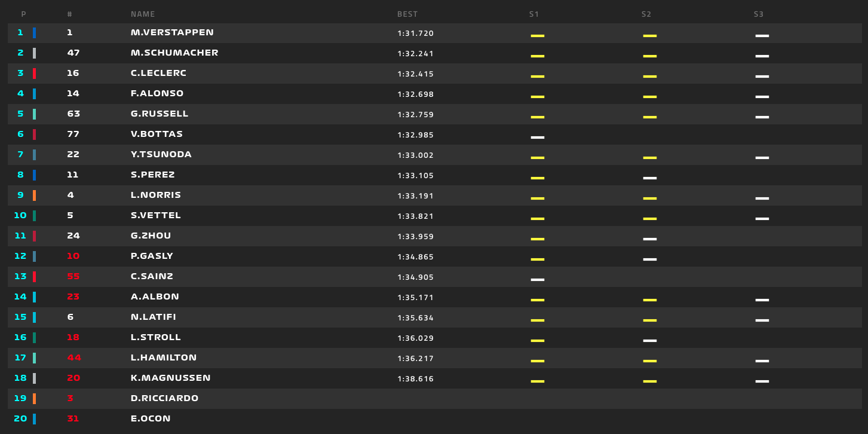Image resolution: width=868 pixels, height=434 pixels.
Task: Open the BEST column header
Action: tap(407, 13)
